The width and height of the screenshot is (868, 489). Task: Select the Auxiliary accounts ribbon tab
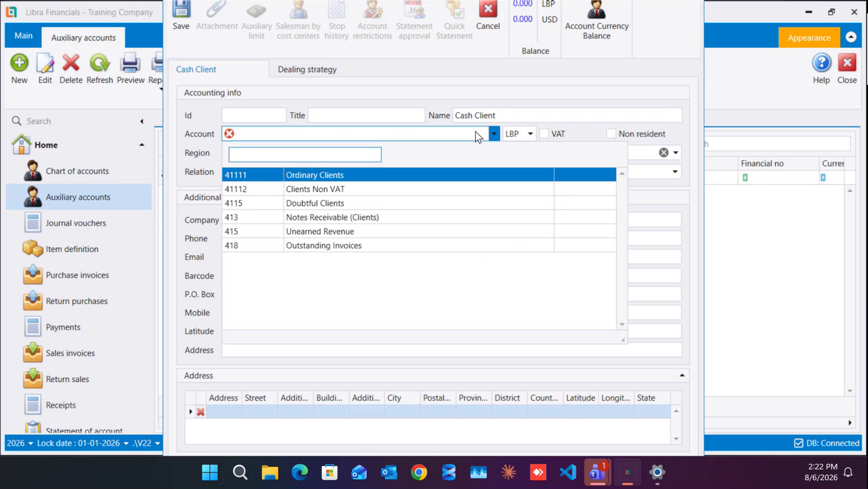[x=83, y=37]
